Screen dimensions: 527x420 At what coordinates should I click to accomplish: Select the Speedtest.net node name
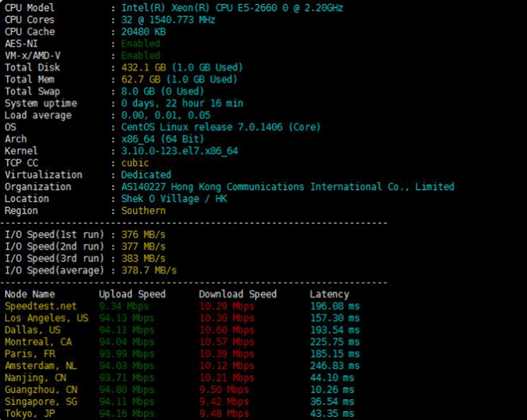point(41,306)
